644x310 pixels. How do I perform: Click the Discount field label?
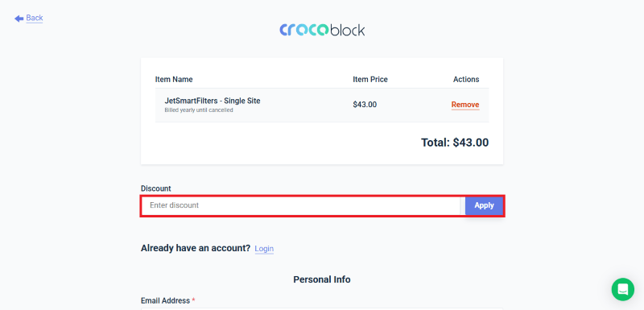click(155, 188)
